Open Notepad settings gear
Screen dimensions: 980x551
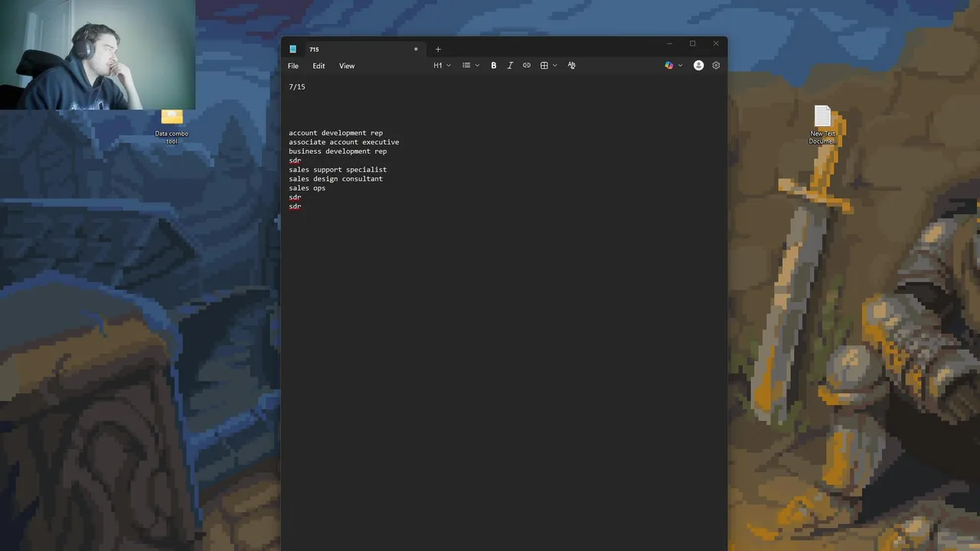click(x=716, y=66)
